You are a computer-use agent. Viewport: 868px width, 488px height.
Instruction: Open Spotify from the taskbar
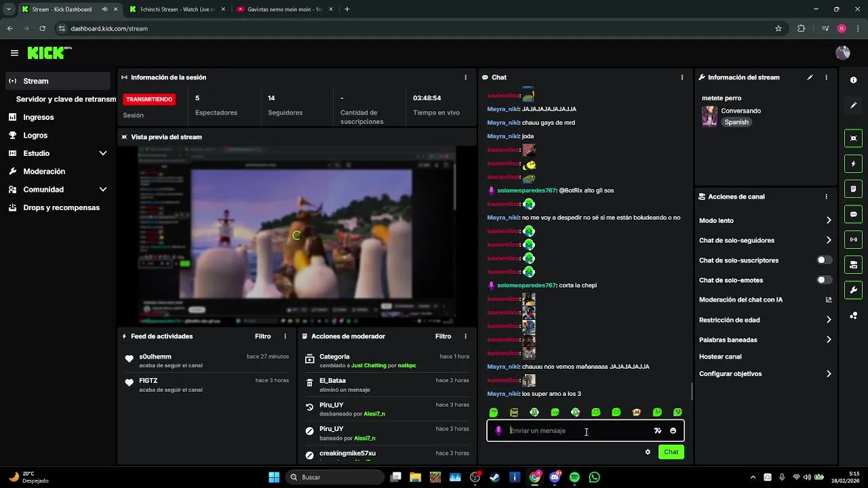tap(574, 477)
